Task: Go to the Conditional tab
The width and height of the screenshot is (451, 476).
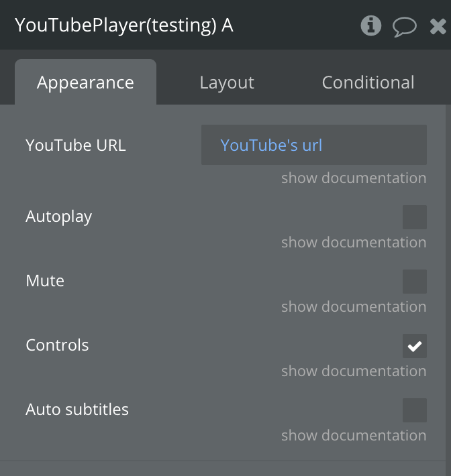Action: click(368, 82)
